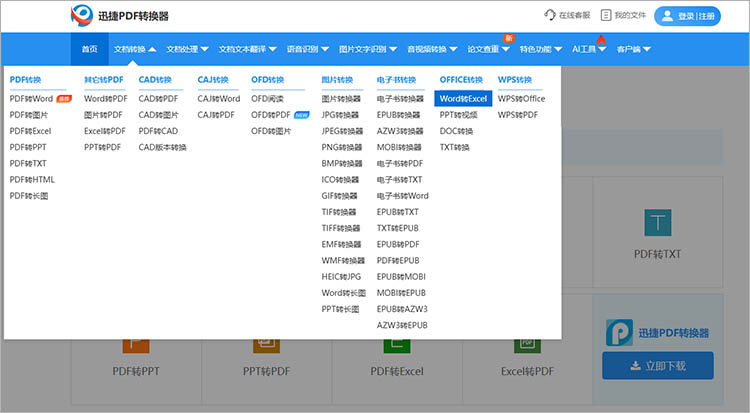
Task: Expand the 论文查重 dropdown
Action: pos(488,49)
